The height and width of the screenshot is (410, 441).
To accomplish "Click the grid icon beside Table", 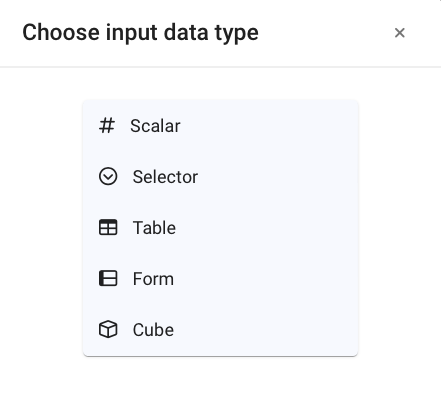I will point(108,227).
